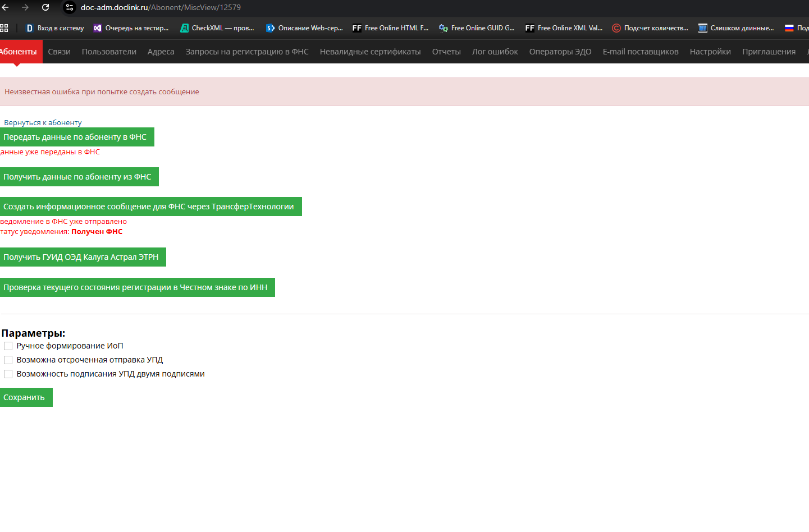Image resolution: width=809 pixels, height=532 pixels.
Task: Click the ТрансферТехнологии information message button
Action: (x=151, y=207)
